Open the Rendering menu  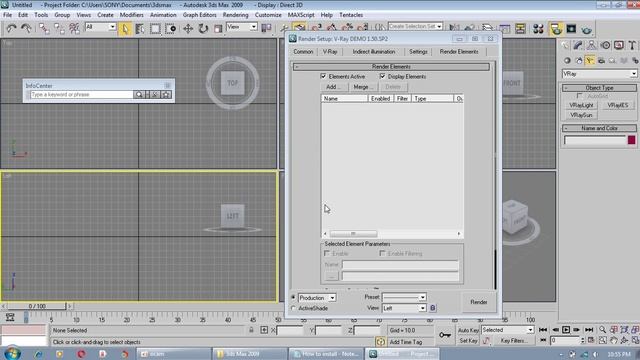tap(235, 15)
